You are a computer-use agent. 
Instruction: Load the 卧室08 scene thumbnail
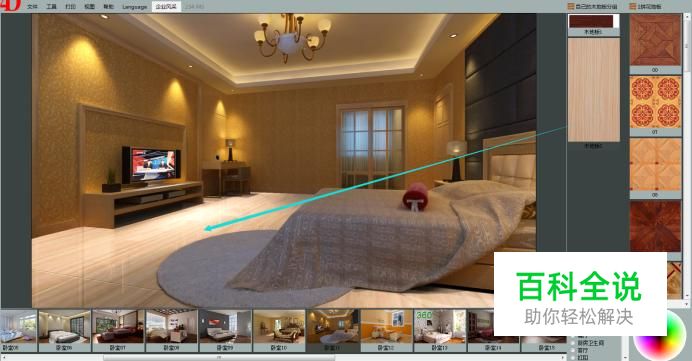(172, 330)
